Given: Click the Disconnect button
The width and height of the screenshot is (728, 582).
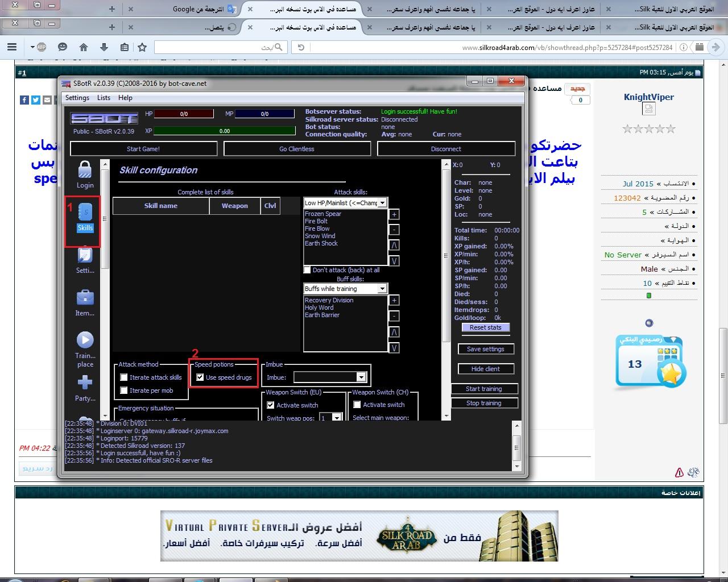Looking at the screenshot, I should tap(446, 149).
